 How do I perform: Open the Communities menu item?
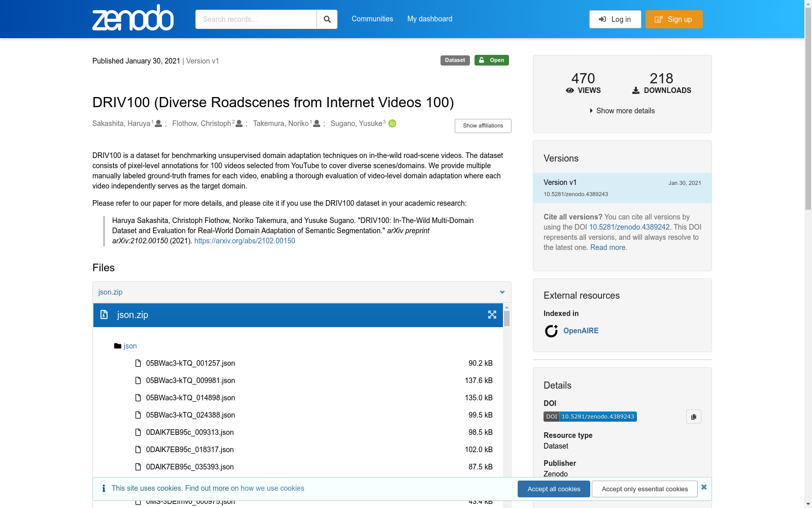click(372, 19)
